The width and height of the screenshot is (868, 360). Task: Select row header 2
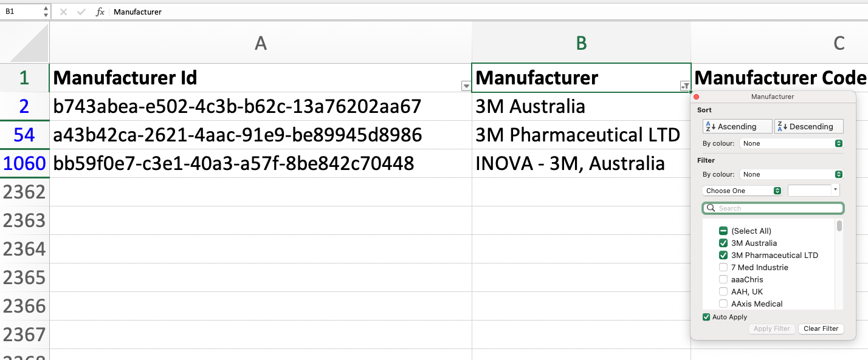tap(24, 106)
